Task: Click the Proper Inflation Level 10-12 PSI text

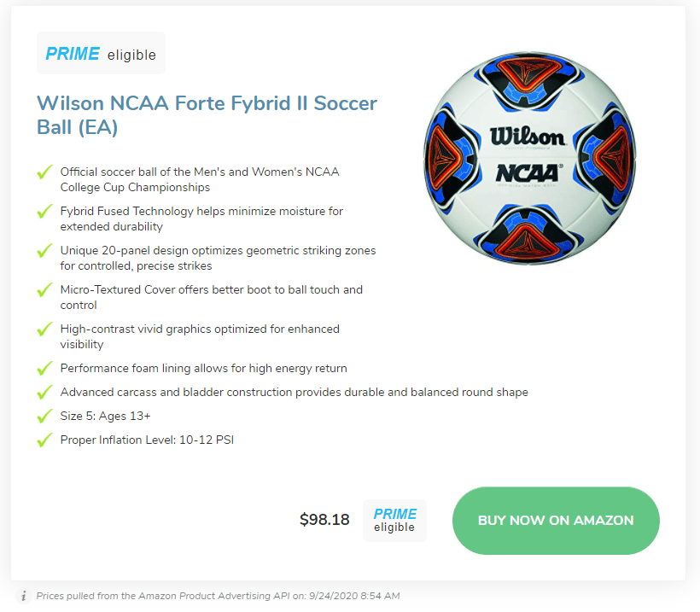Action: (147, 440)
